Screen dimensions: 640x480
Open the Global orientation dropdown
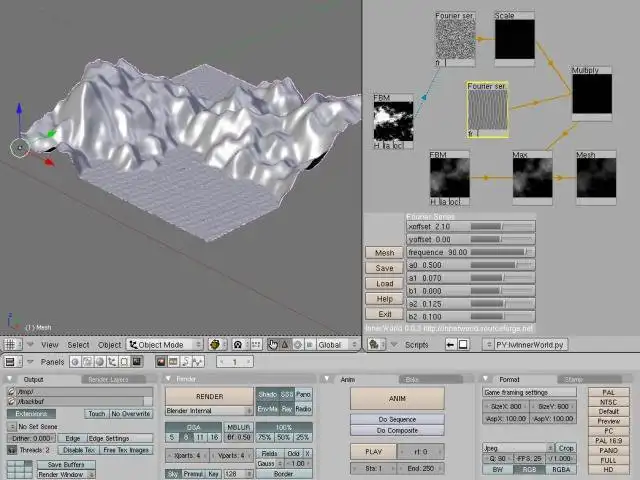pyautogui.click(x=338, y=344)
